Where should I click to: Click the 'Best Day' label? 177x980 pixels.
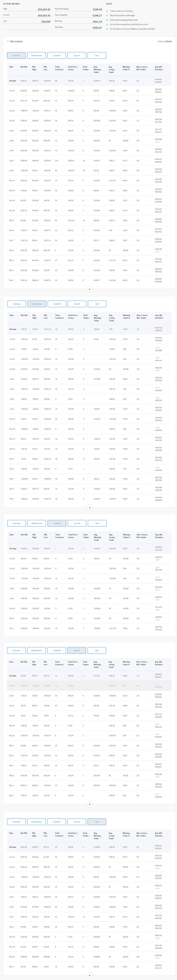point(58,21)
